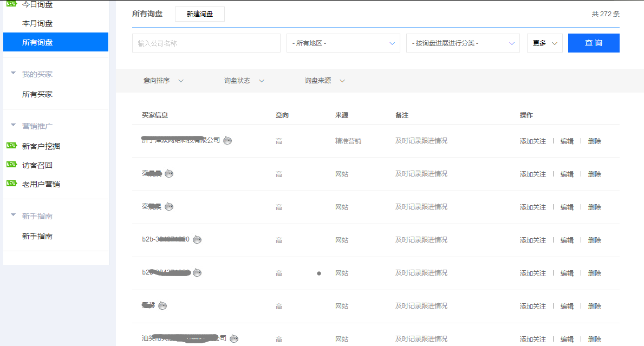Collapse the 新手指南 section header
The height and width of the screenshot is (346, 644).
(14, 216)
